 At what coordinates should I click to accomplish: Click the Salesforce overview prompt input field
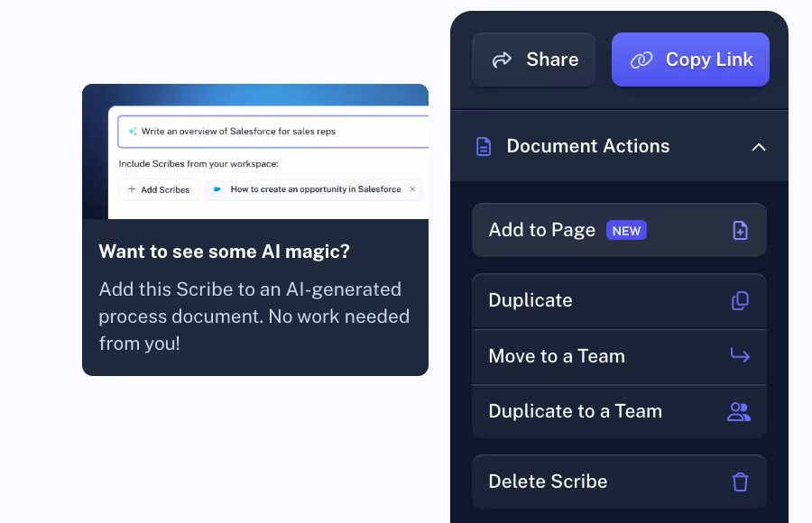click(x=271, y=131)
